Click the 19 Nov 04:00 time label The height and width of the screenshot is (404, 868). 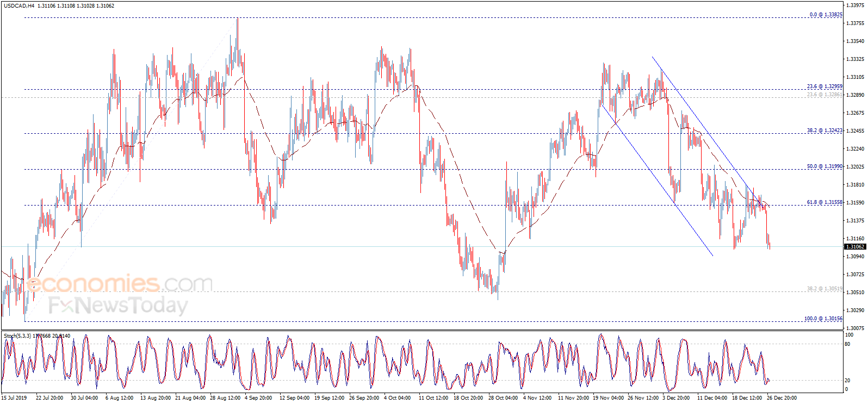pyautogui.click(x=608, y=398)
